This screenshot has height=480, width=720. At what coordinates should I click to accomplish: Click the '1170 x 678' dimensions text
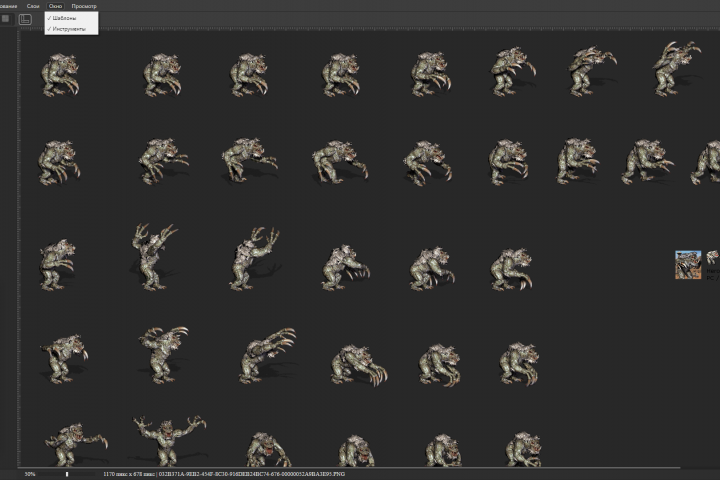click(129, 474)
